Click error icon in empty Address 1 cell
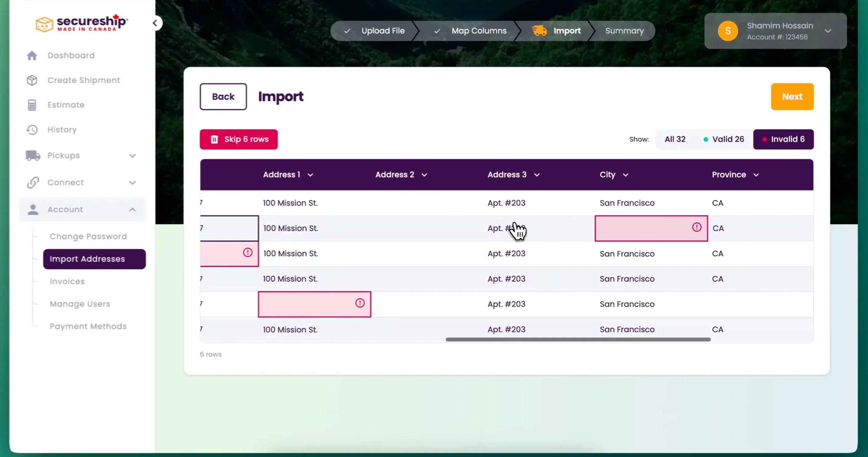 pos(359,303)
